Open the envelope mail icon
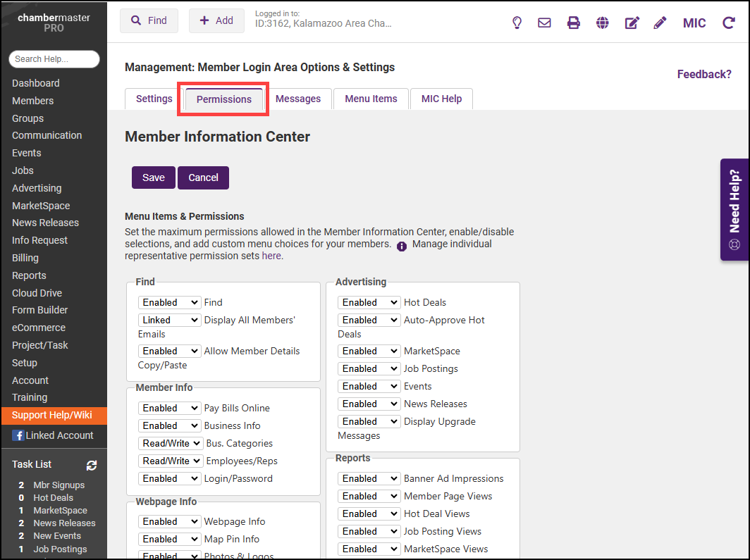Viewport: 750px width, 560px height. [544, 23]
